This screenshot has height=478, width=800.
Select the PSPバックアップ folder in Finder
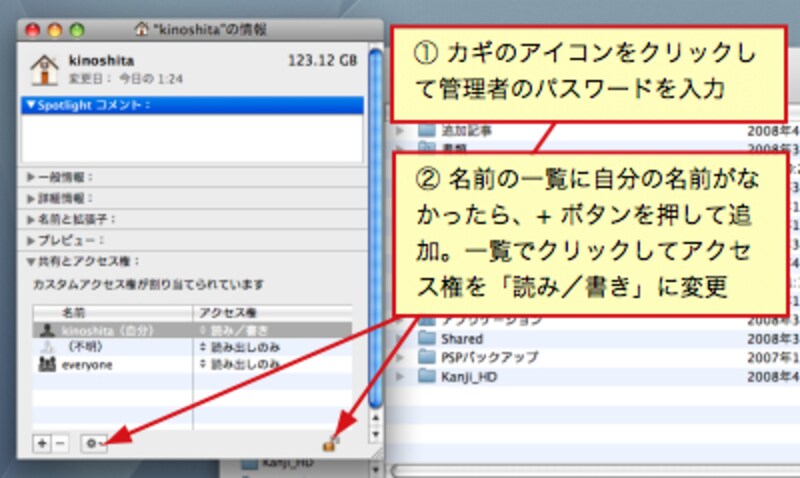point(478,358)
